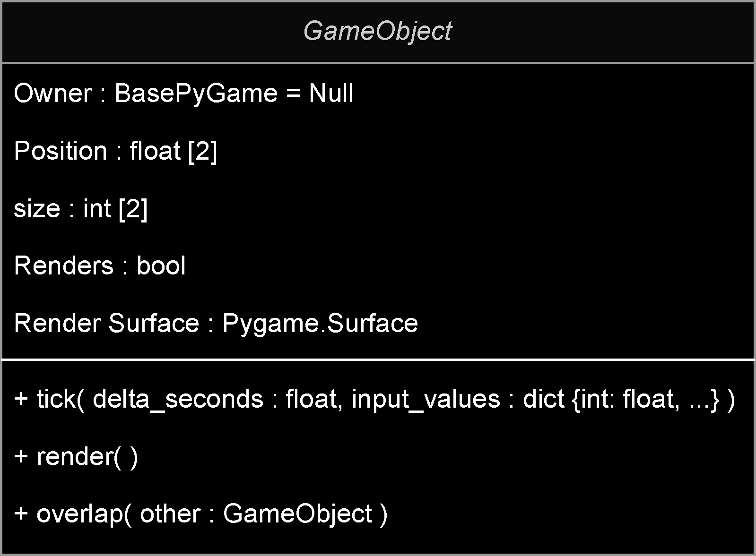Screen dimensions: 756x556
Task: Click the overlap method name
Action: pos(79,514)
